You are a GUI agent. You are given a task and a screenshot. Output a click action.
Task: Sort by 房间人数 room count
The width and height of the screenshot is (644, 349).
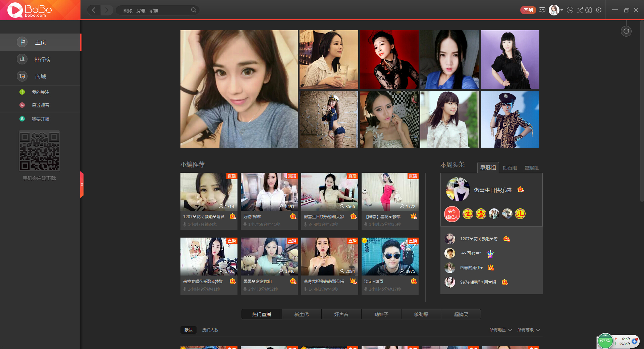pyautogui.click(x=210, y=330)
